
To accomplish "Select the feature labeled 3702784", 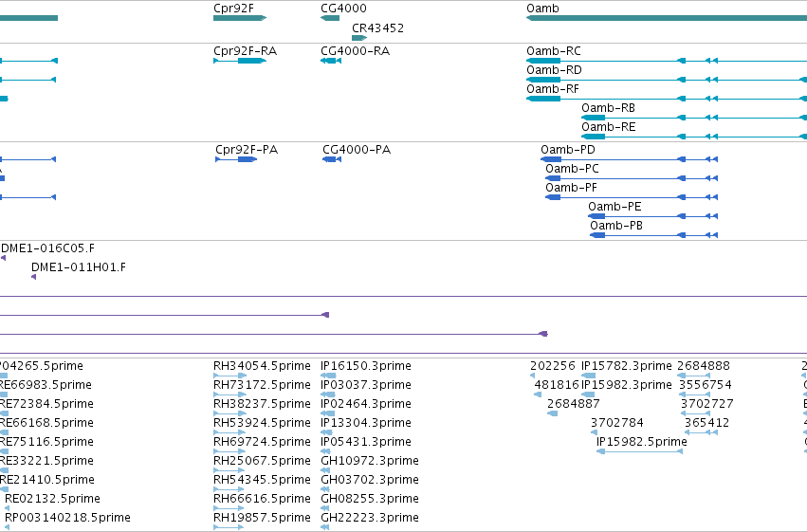I will click(617, 423).
